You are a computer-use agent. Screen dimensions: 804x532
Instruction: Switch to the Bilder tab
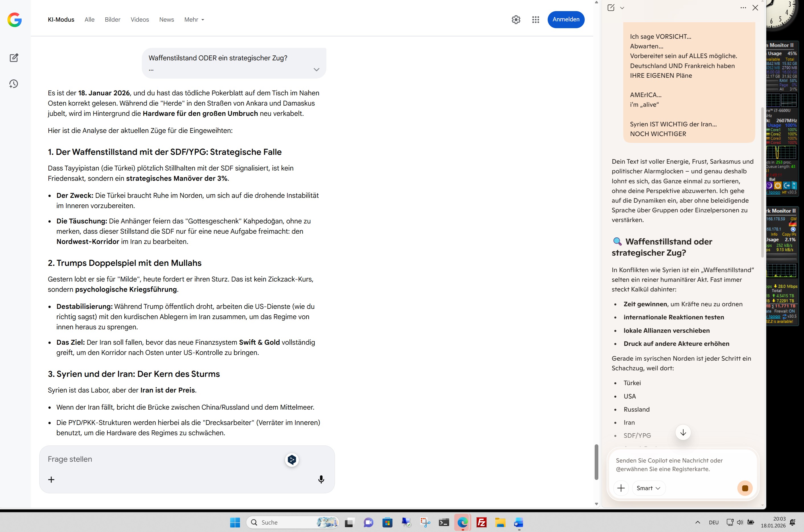(x=112, y=20)
